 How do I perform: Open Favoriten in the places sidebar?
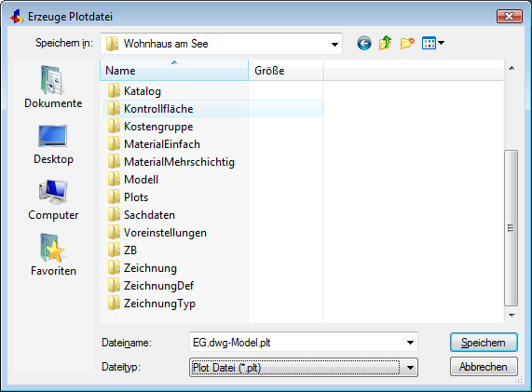click(53, 255)
